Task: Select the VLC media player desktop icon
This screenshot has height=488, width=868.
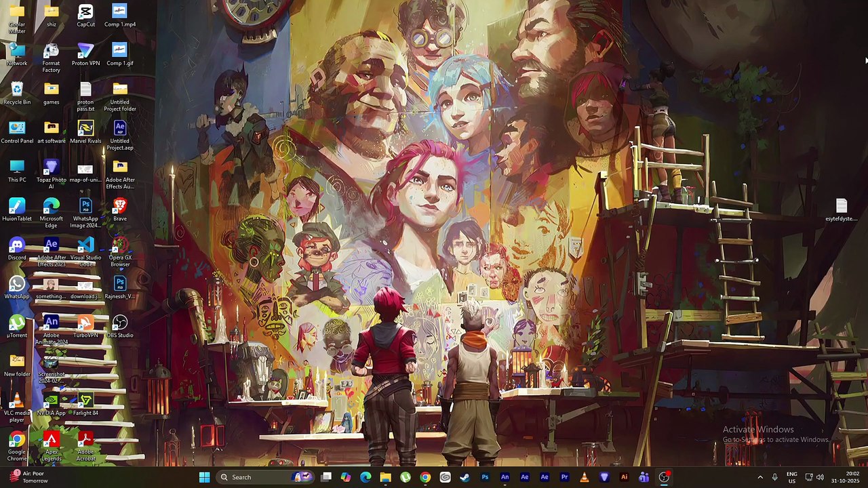Action: (x=17, y=407)
